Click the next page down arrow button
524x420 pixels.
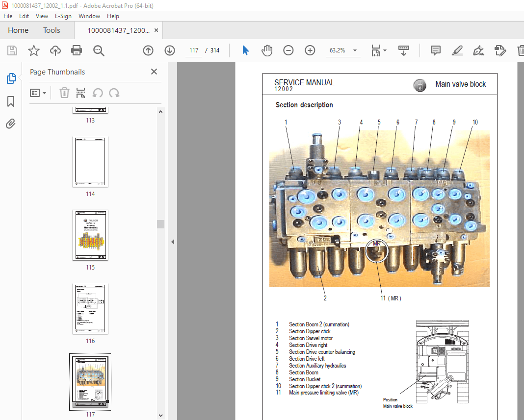tap(169, 50)
